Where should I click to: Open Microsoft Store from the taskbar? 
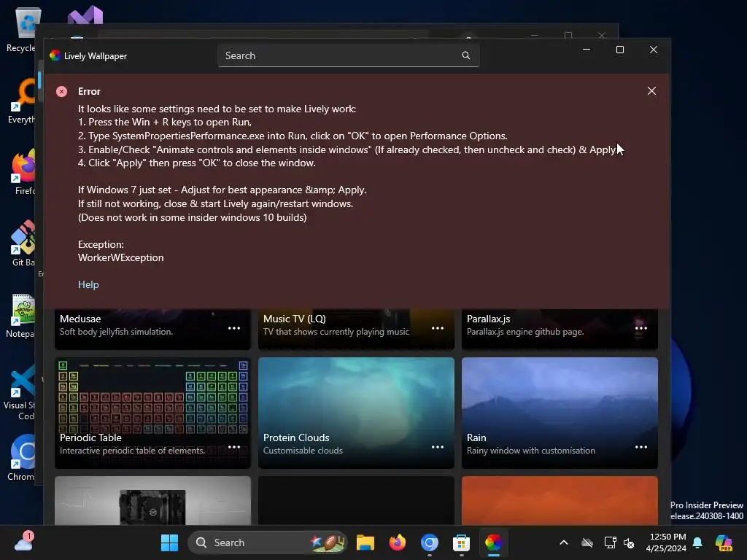461,542
